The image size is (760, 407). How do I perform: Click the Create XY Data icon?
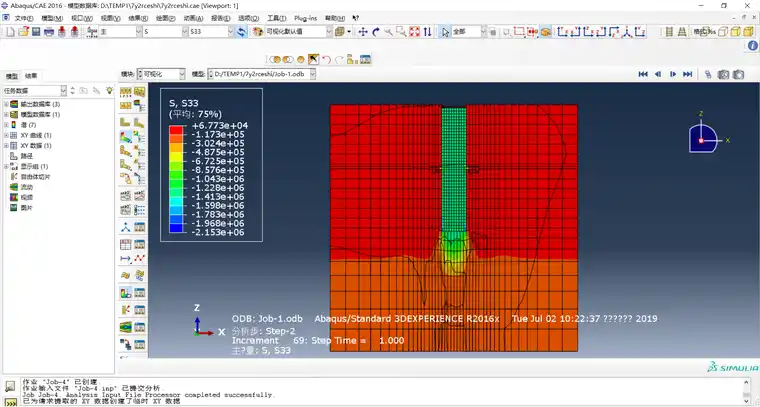[x=126, y=244]
